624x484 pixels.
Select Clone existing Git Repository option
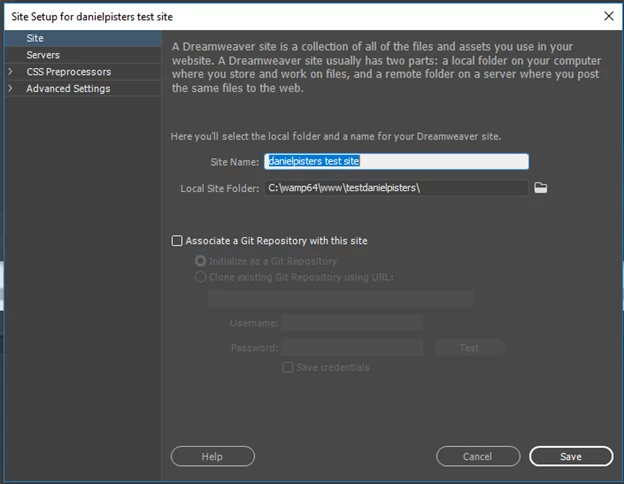(200, 277)
